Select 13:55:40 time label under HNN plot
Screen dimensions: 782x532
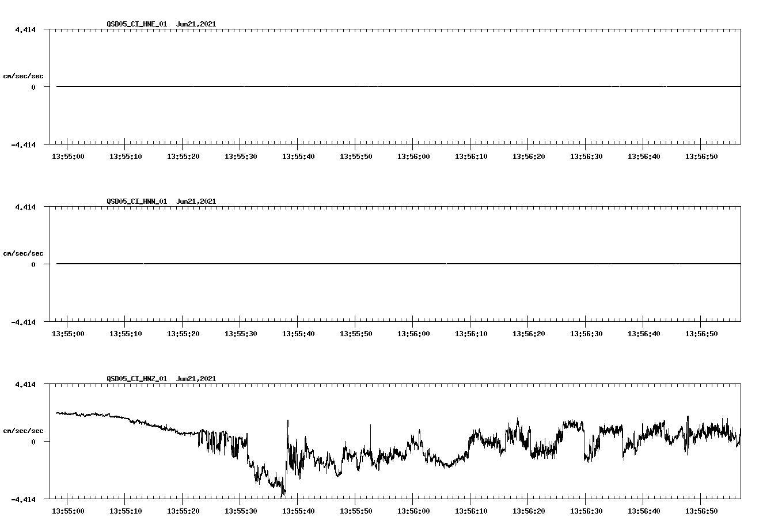click(298, 334)
